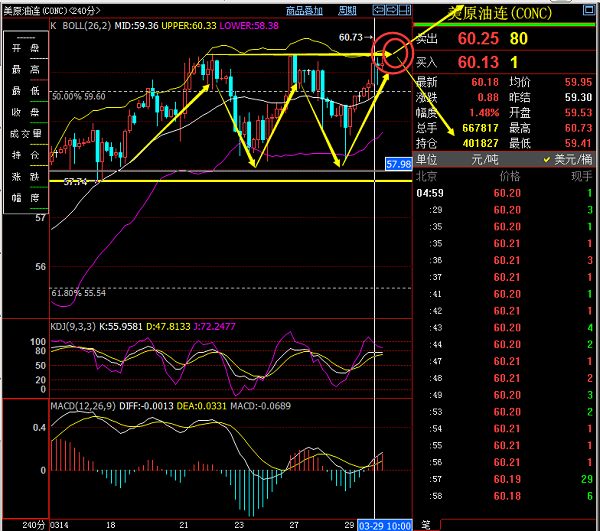Click the 57.98 price cursor label
Image resolution: width=600 pixels, height=531 pixels.
tap(398, 165)
